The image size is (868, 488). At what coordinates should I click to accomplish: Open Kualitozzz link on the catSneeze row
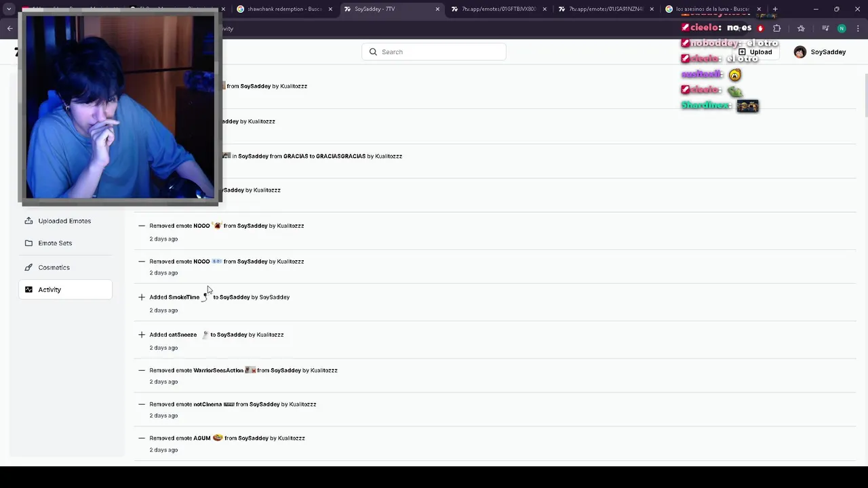click(270, 335)
